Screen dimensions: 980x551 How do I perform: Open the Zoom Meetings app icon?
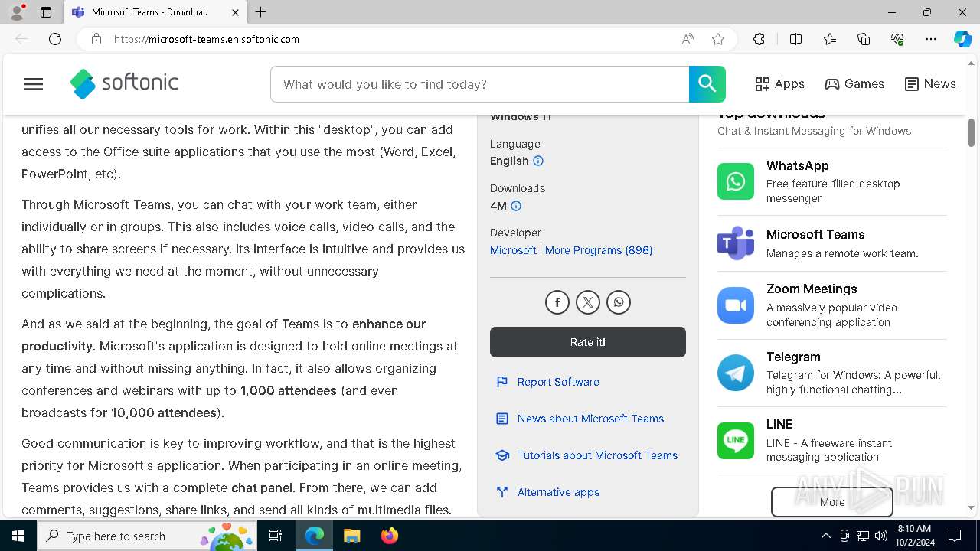[736, 305]
